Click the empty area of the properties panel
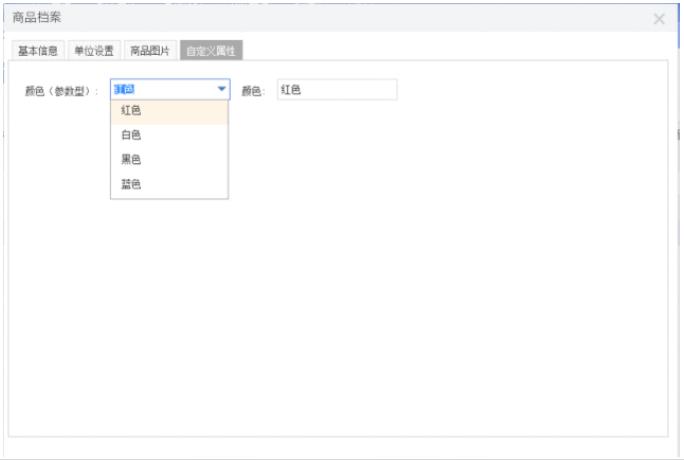Viewport: 684px width, 460px height. coord(400,300)
